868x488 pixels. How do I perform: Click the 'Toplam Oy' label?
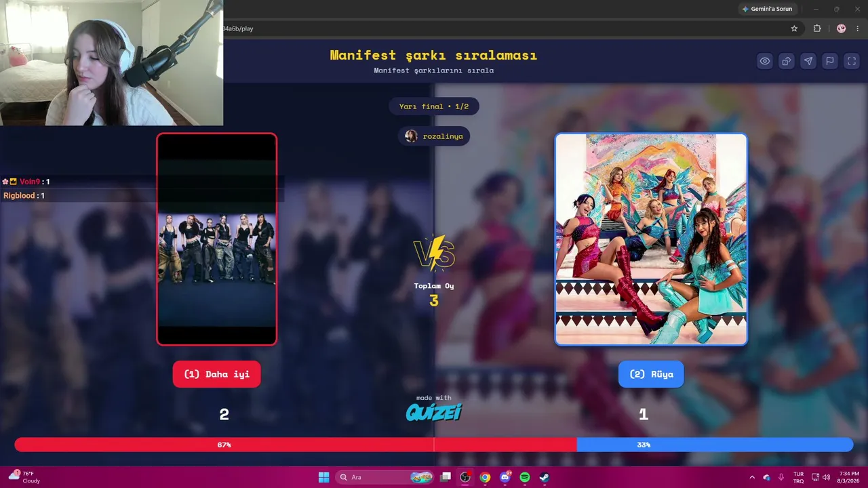[x=434, y=286]
